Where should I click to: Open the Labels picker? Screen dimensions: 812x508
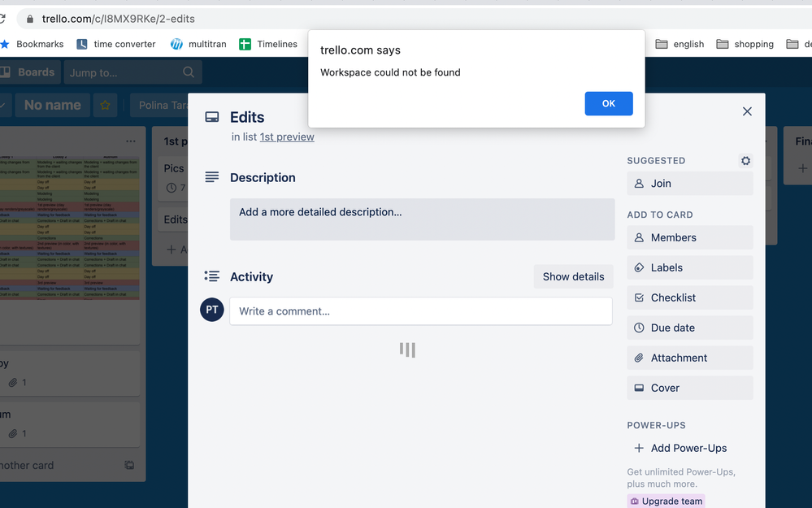(x=690, y=267)
